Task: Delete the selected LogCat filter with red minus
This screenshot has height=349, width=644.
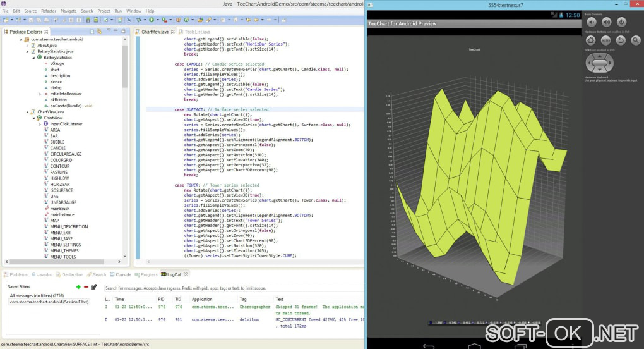Action: 86,287
